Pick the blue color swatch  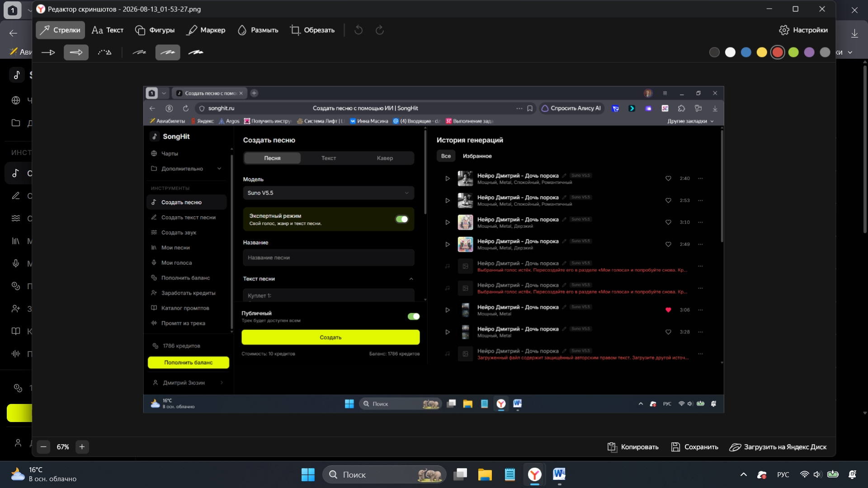click(x=746, y=52)
